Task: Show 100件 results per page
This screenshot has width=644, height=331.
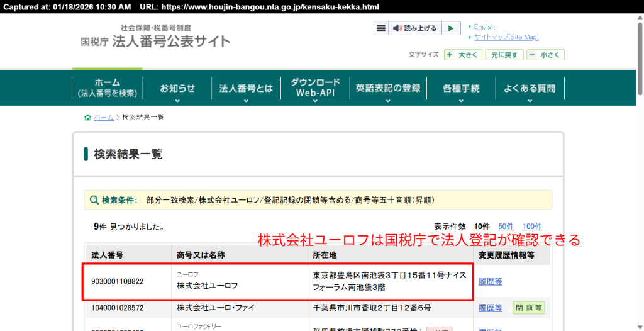Action: (532, 227)
